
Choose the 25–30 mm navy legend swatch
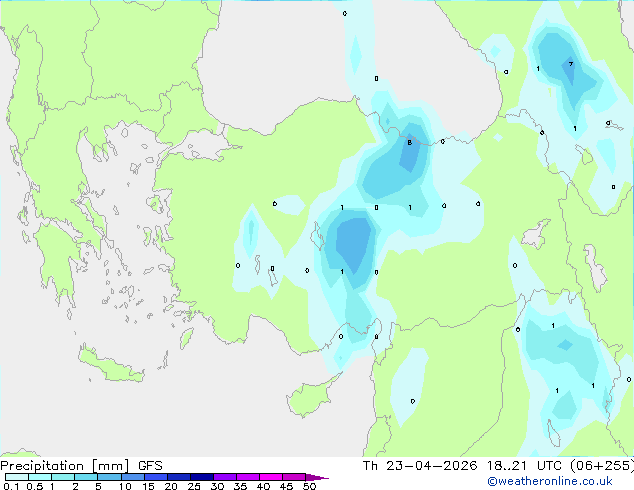tap(201, 477)
